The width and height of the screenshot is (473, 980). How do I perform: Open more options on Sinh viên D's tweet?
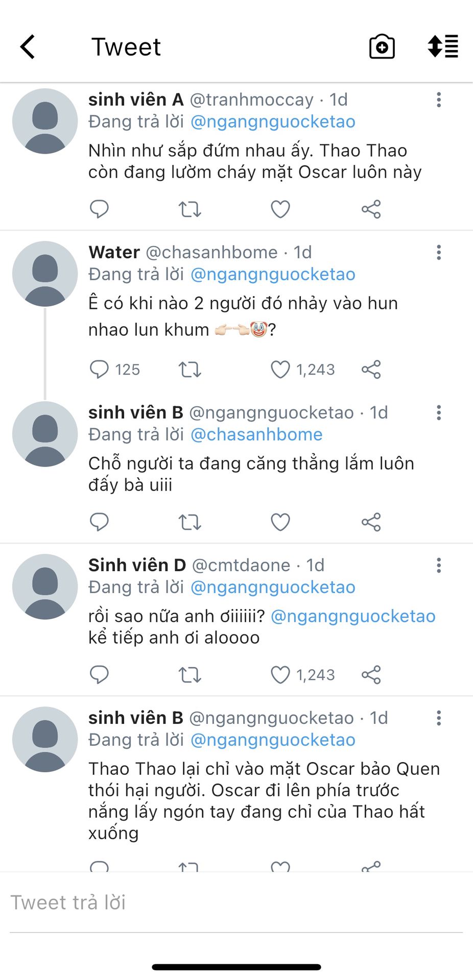(439, 565)
